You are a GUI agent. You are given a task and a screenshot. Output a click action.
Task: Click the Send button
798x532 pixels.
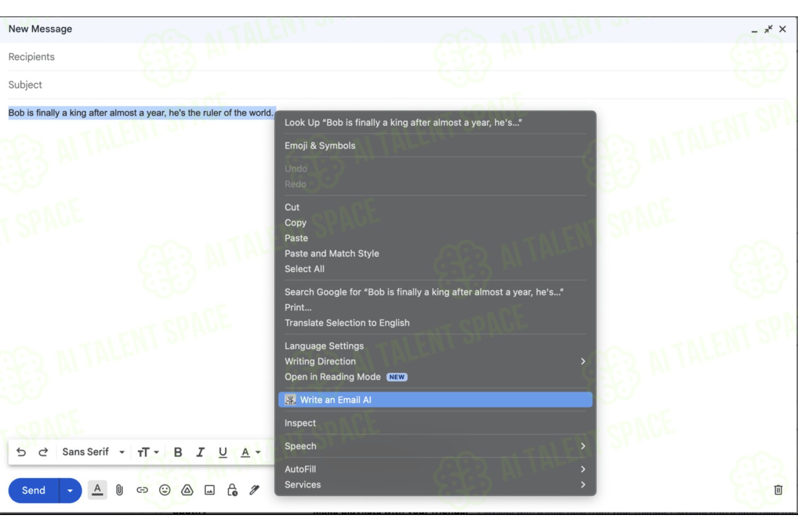click(34, 491)
